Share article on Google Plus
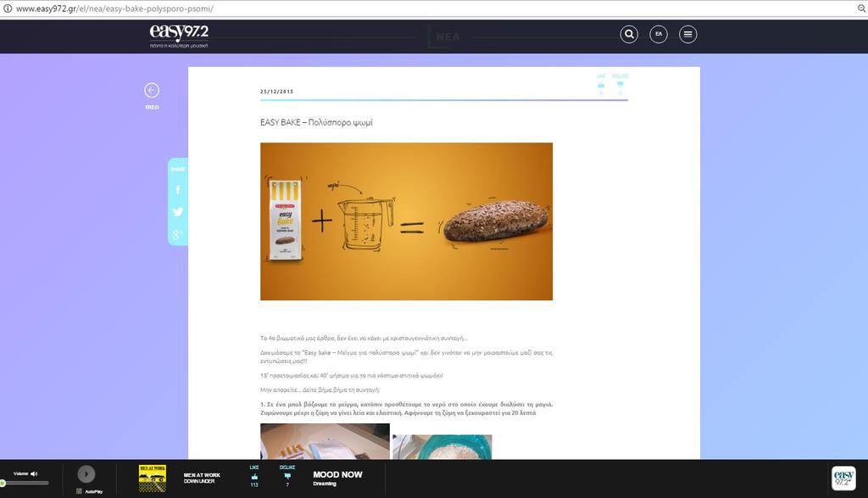 (177, 234)
